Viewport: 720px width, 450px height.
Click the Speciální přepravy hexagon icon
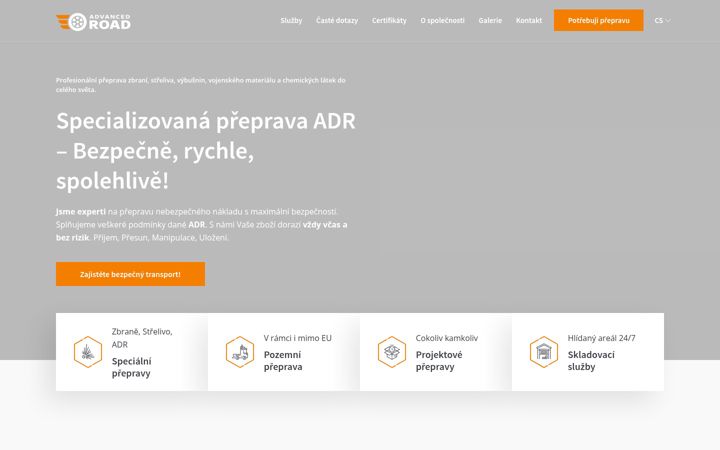pyautogui.click(x=88, y=352)
